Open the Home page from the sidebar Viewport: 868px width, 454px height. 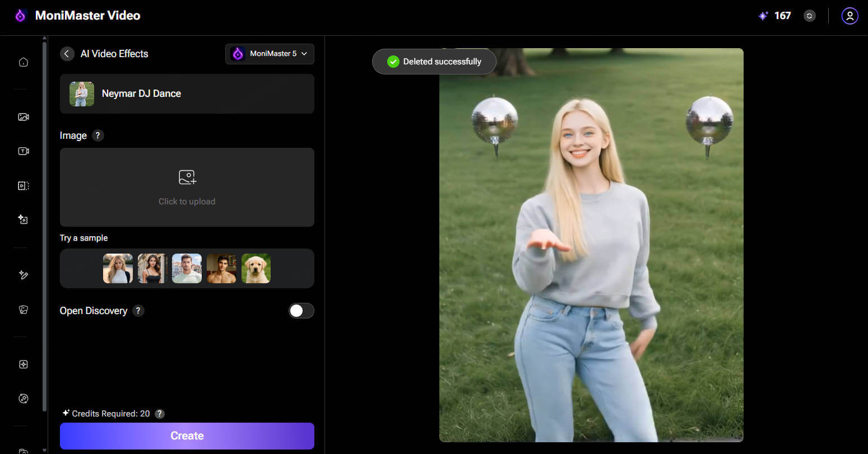(23, 62)
